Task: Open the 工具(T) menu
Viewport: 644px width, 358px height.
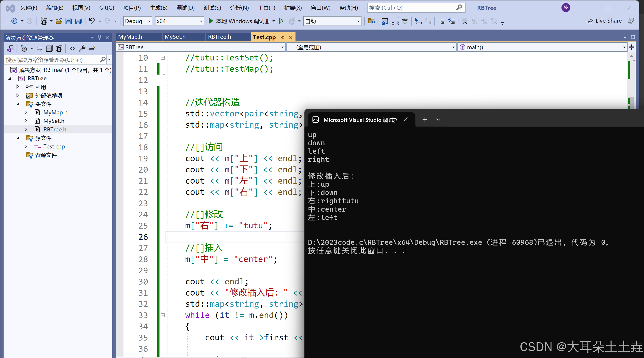Action: click(x=266, y=8)
